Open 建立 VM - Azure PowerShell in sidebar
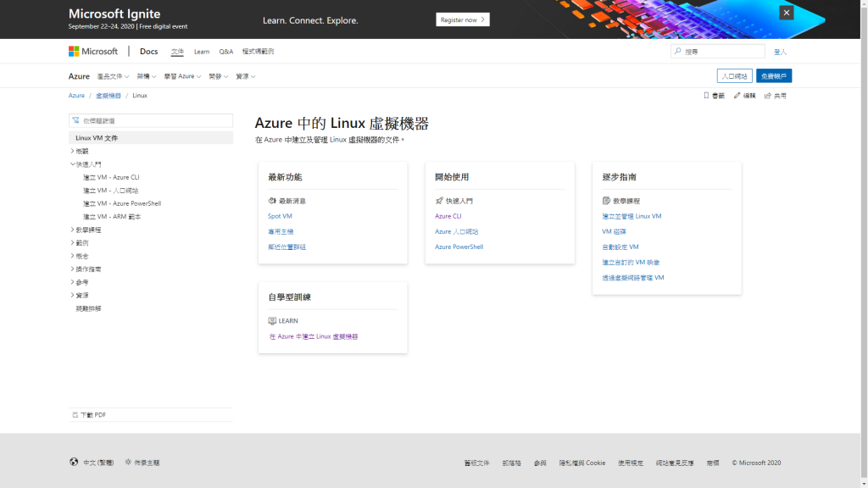The image size is (868, 488). [x=122, y=203]
